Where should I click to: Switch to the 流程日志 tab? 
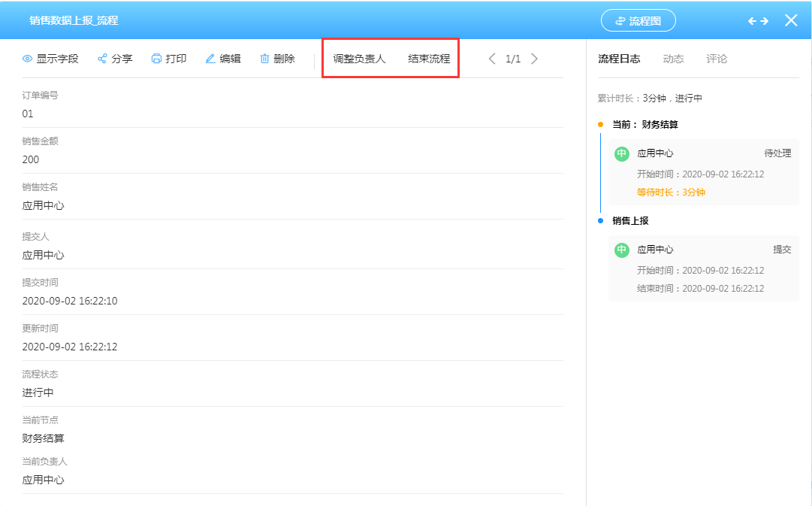[x=619, y=59]
